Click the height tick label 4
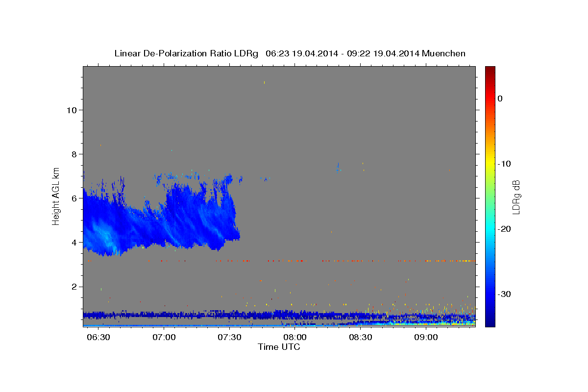 tap(73, 243)
